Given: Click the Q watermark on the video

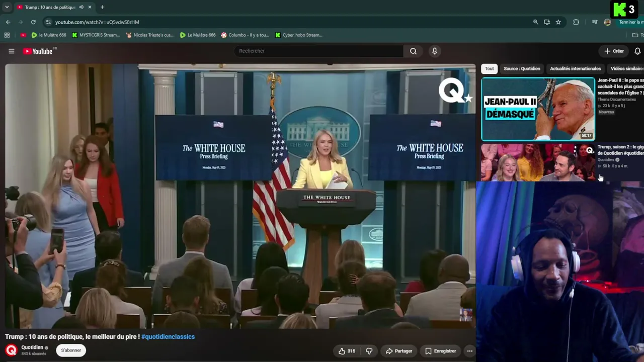Looking at the screenshot, I should pyautogui.click(x=455, y=92).
